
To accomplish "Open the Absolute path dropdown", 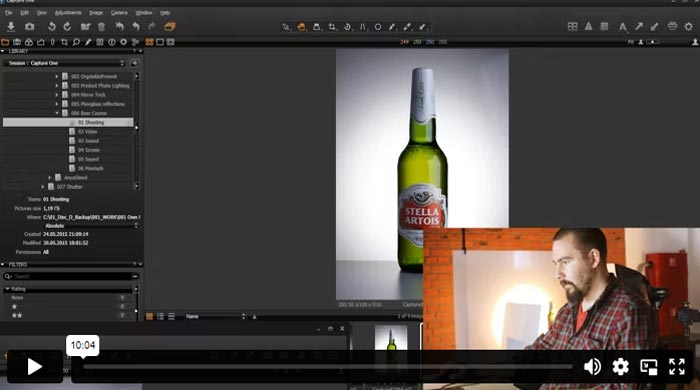I will coord(92,226).
